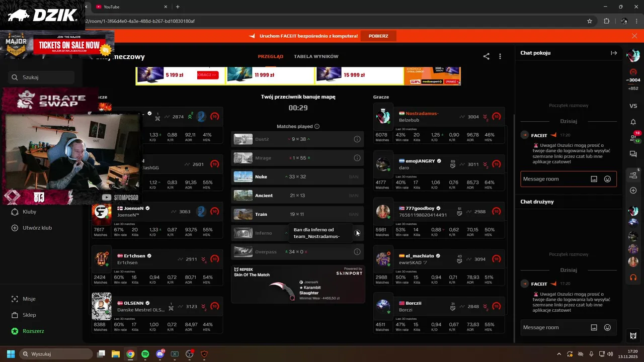The height and width of the screenshot is (362, 644).
Task: Open emojiANGRY player profile
Action: (420, 161)
